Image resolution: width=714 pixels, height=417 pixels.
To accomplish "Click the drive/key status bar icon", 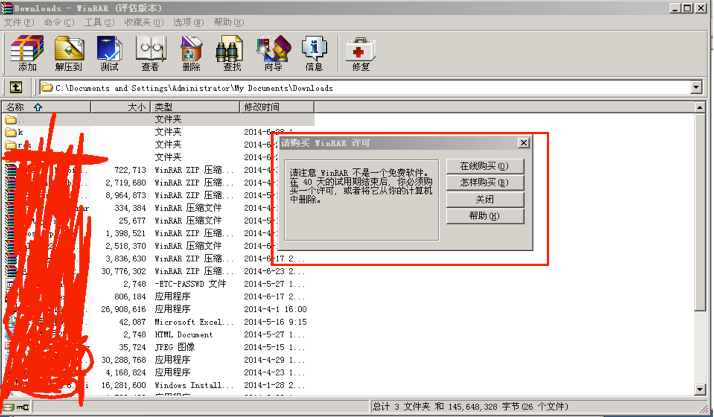I will tap(16, 407).
